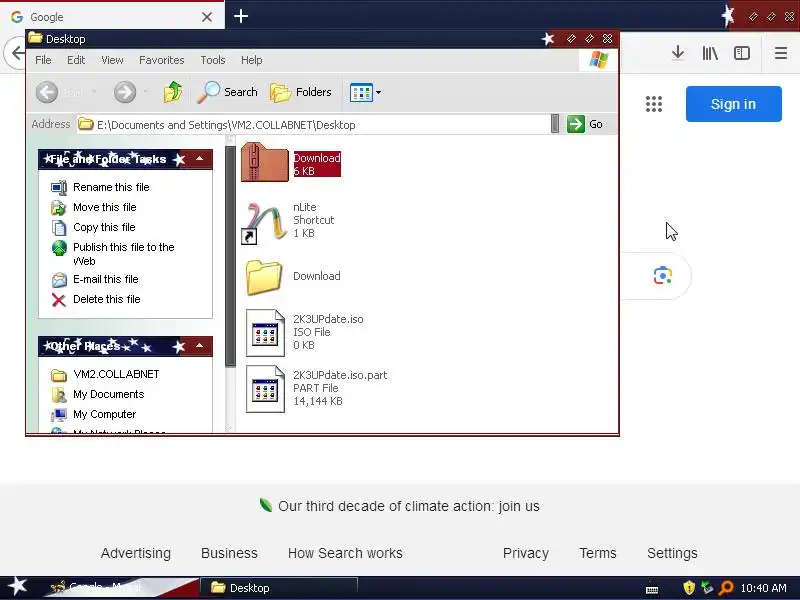800x600 pixels.
Task: Open the browser hamburger menu
Action: click(781, 53)
